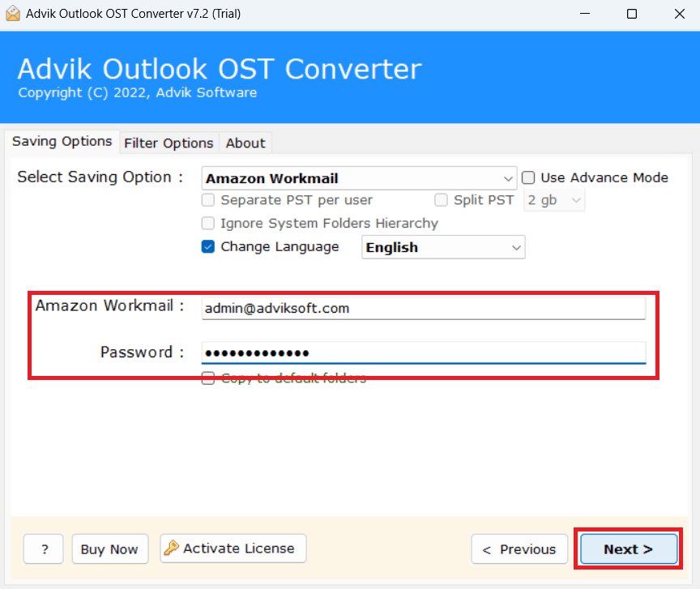This screenshot has width=700, height=589.
Task: Tick Separate PST per user checkbox
Action: click(x=208, y=200)
